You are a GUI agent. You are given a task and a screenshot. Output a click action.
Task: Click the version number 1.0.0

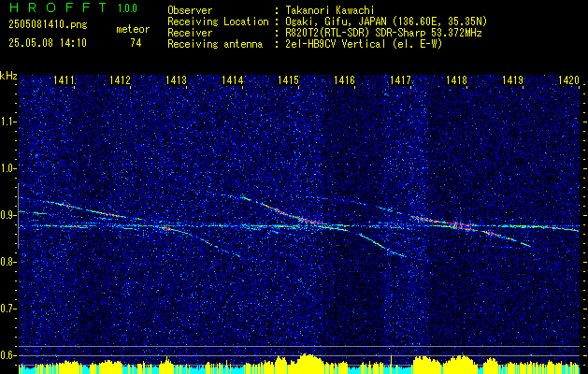[127, 7]
